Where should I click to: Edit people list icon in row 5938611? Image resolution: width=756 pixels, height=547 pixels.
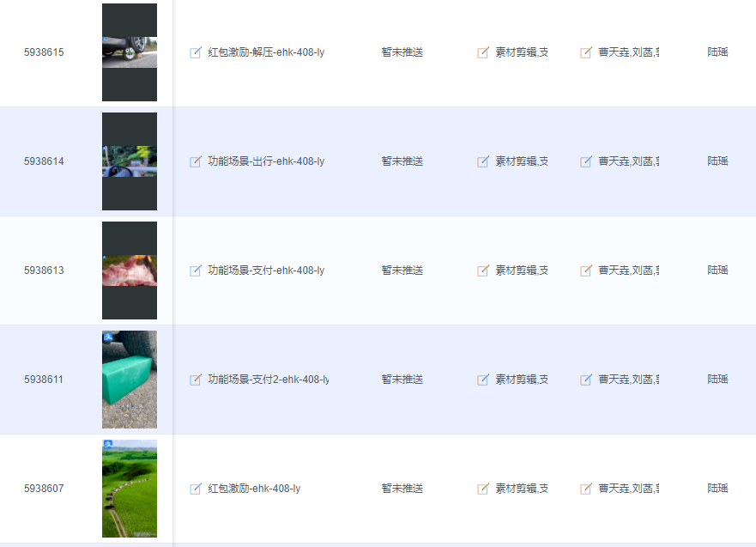586,380
